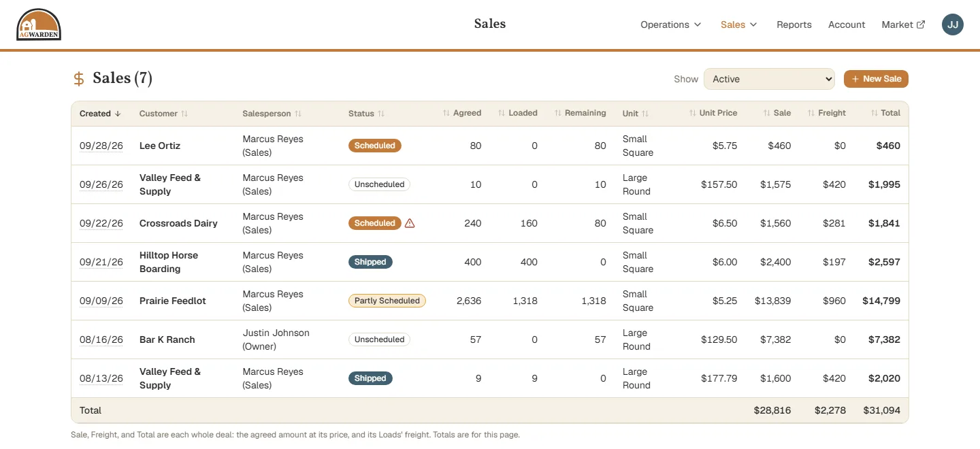Click the $177.79 unit price cell

[719, 378]
